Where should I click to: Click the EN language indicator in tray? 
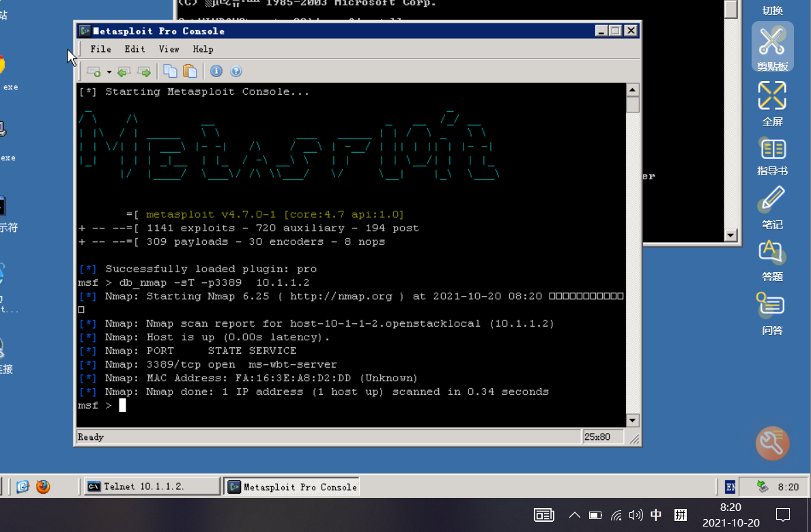(730, 486)
